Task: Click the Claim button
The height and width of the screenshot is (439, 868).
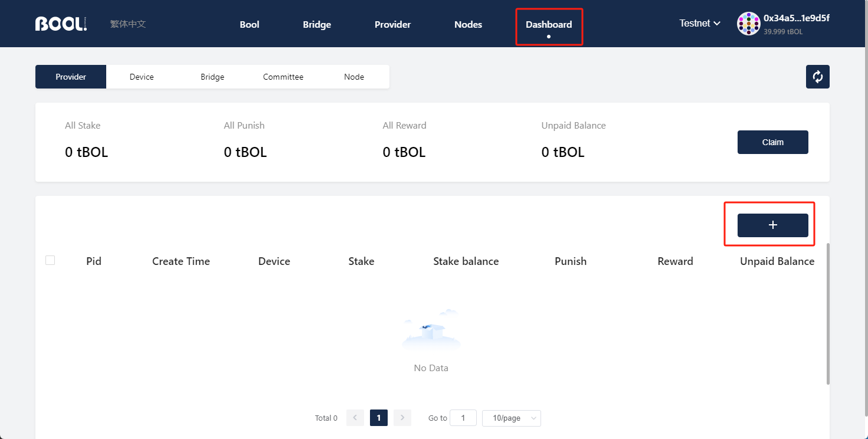Action: pyautogui.click(x=772, y=142)
